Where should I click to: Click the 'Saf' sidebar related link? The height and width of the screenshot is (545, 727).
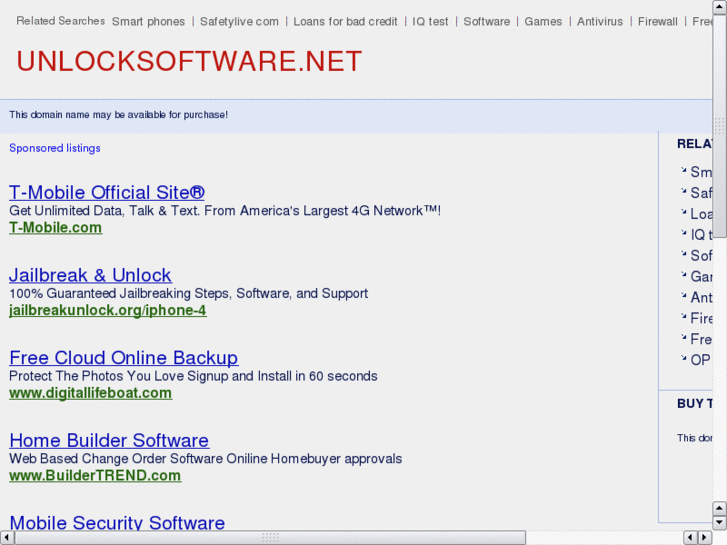pyautogui.click(x=701, y=193)
